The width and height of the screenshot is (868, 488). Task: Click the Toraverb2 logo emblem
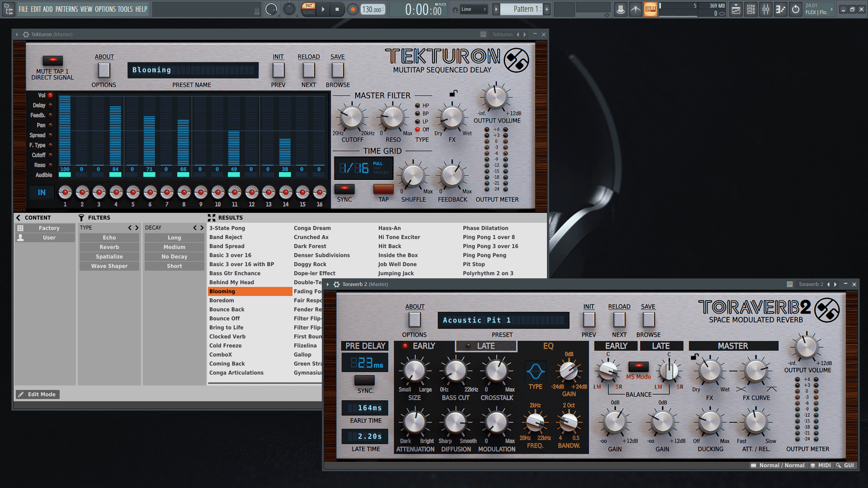tap(827, 310)
